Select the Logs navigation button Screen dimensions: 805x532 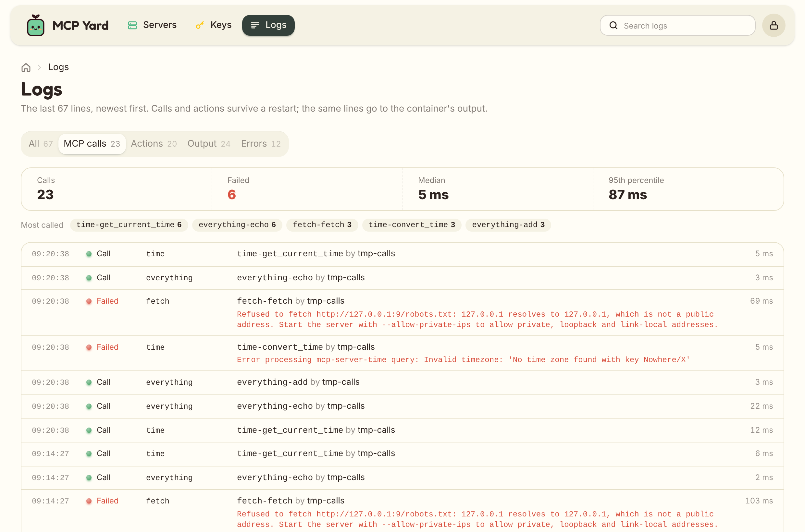pos(268,25)
